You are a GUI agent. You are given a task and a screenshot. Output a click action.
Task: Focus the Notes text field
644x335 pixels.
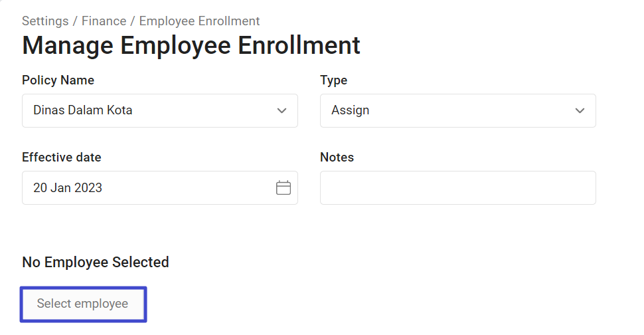tap(458, 188)
